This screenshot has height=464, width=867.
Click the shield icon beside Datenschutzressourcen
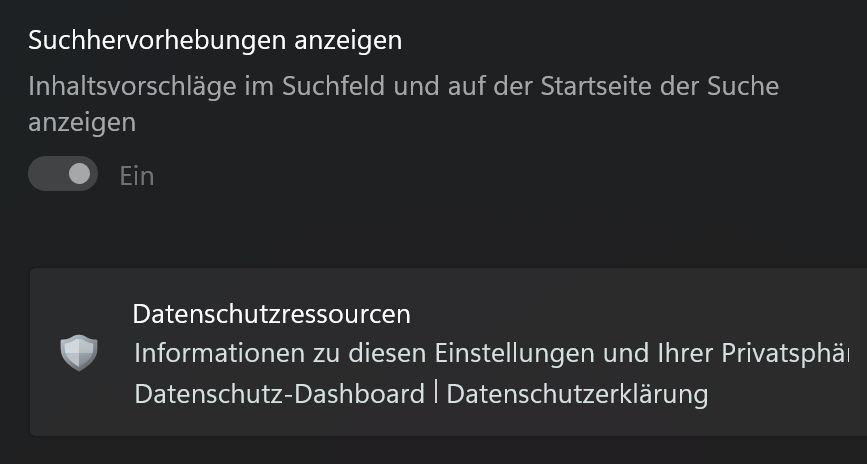[x=79, y=352]
